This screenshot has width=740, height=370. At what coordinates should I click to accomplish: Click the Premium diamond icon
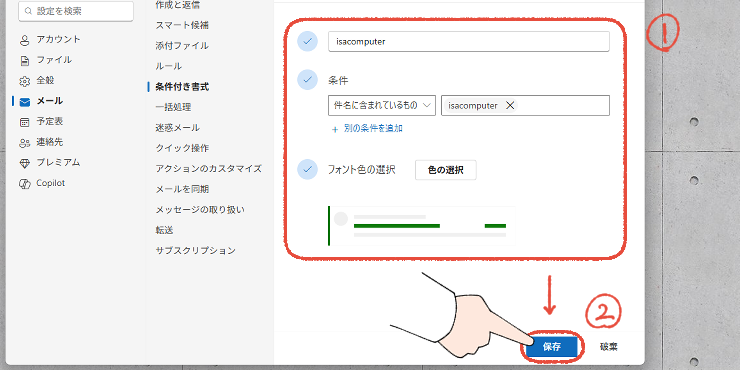[x=25, y=163]
